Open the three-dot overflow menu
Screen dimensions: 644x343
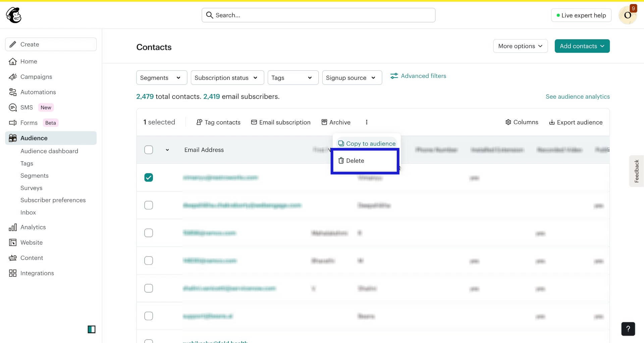coord(367,122)
